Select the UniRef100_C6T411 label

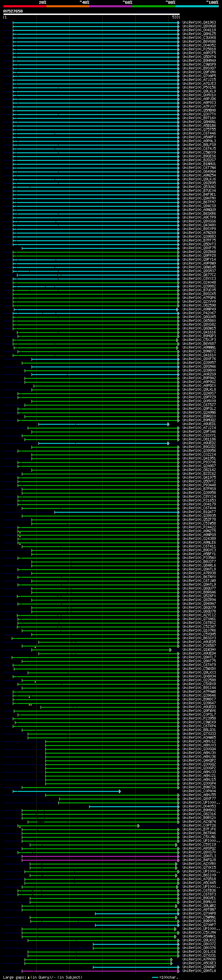(x=199, y=546)
